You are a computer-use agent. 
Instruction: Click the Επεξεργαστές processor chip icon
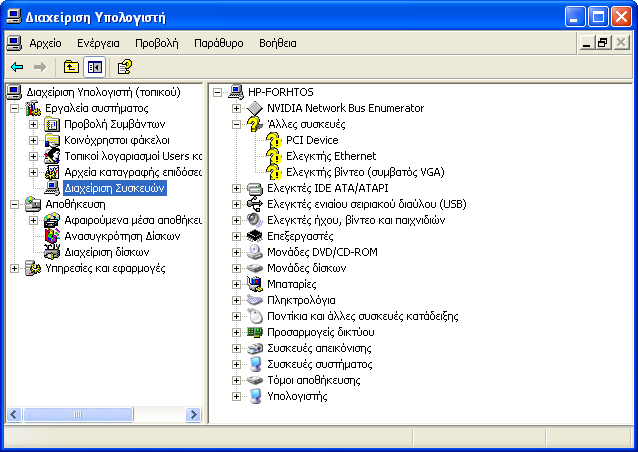255,236
